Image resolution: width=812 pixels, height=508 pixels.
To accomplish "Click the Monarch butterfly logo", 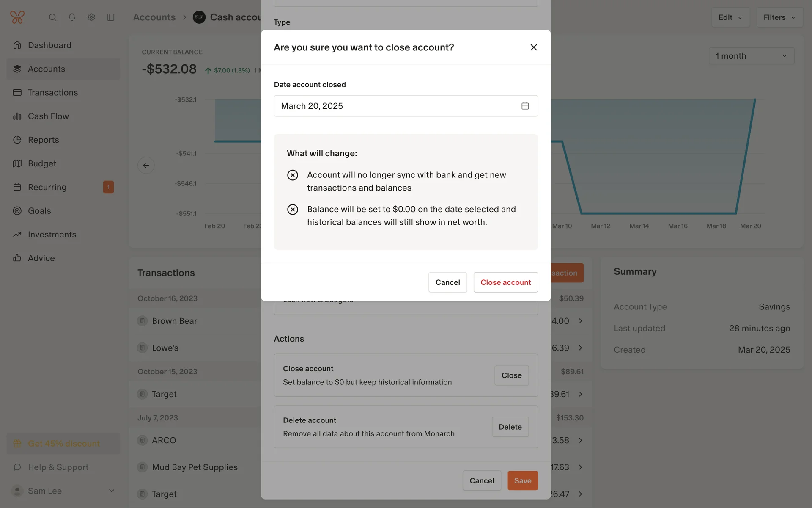I will coord(17,17).
